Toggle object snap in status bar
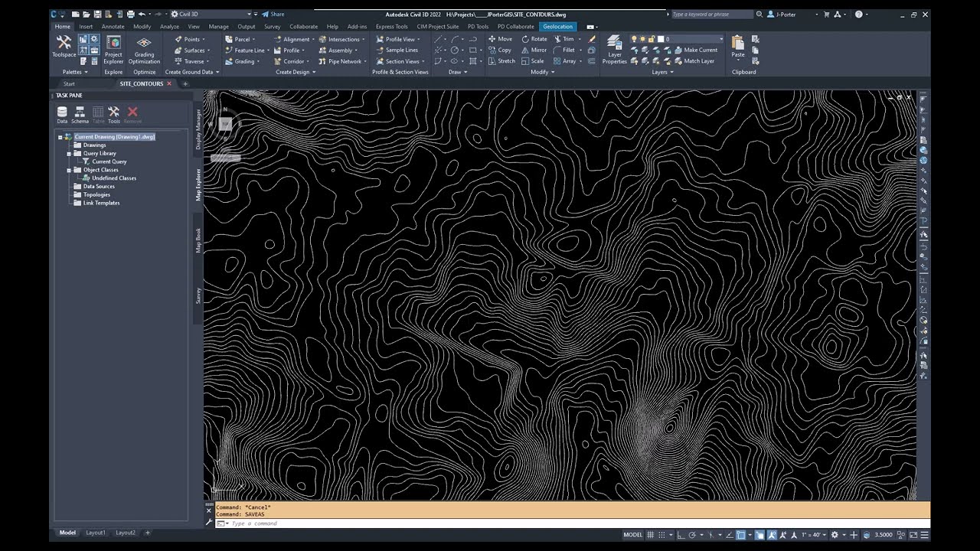 point(740,535)
